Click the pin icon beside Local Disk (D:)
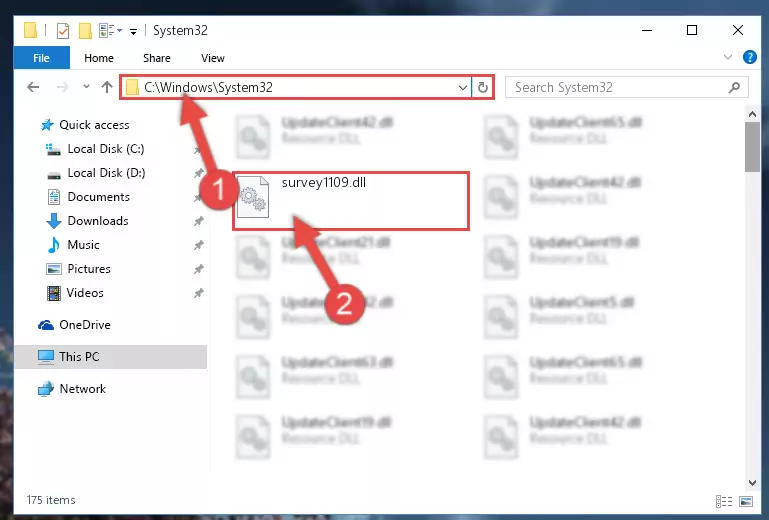Viewport: 769px width, 520px height. [198, 173]
